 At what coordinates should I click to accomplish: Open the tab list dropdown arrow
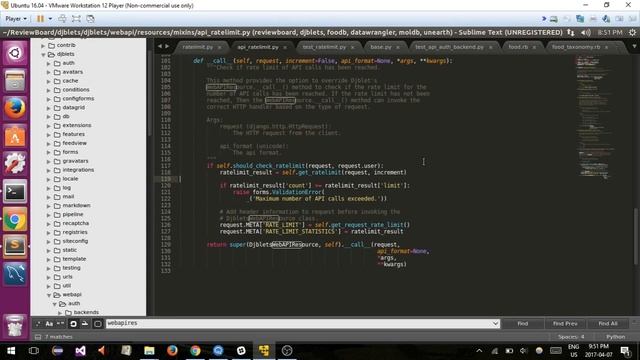[634, 47]
